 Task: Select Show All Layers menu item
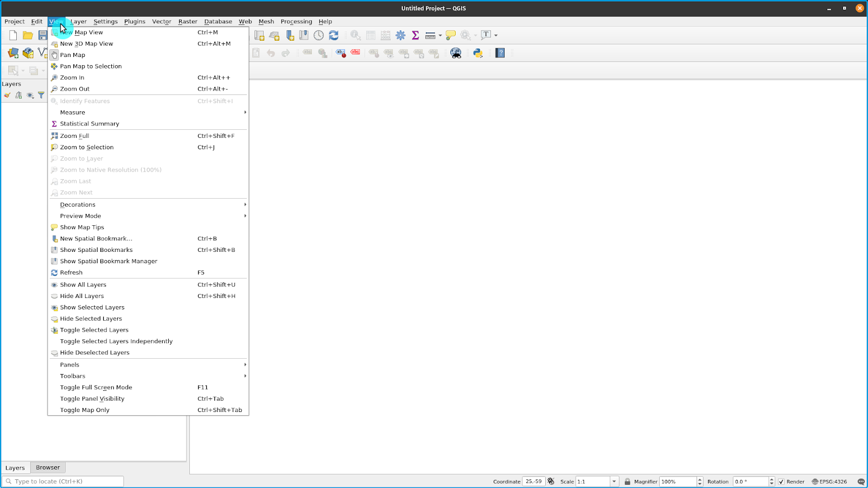[148, 285]
